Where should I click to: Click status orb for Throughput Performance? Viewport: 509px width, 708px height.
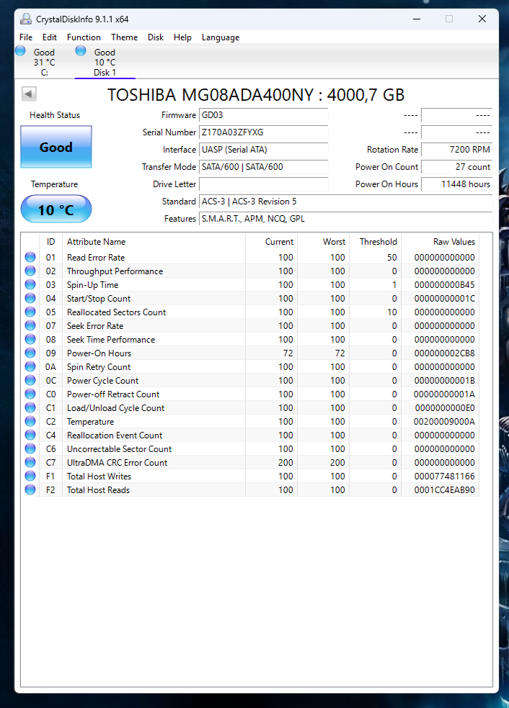pyautogui.click(x=30, y=271)
